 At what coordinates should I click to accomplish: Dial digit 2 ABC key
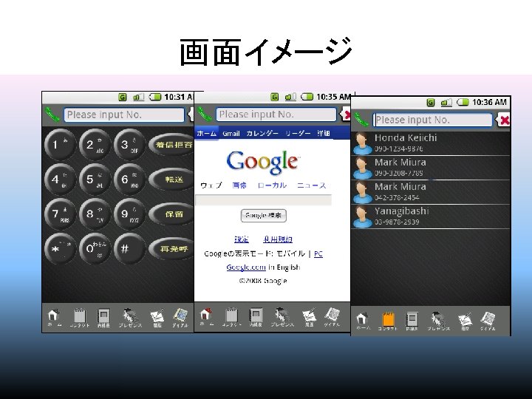tap(95, 145)
